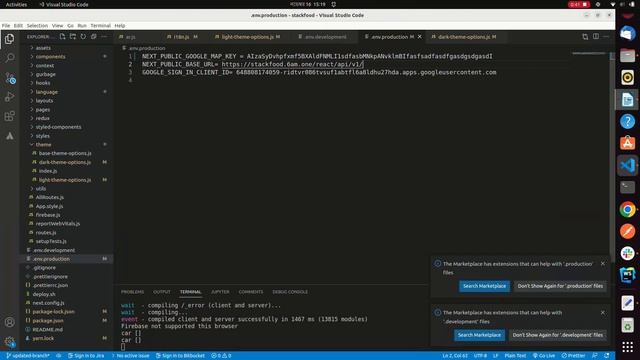Click Search Marketplace for 'development' files
Viewport: 640px width, 360px height.
tap(479, 335)
